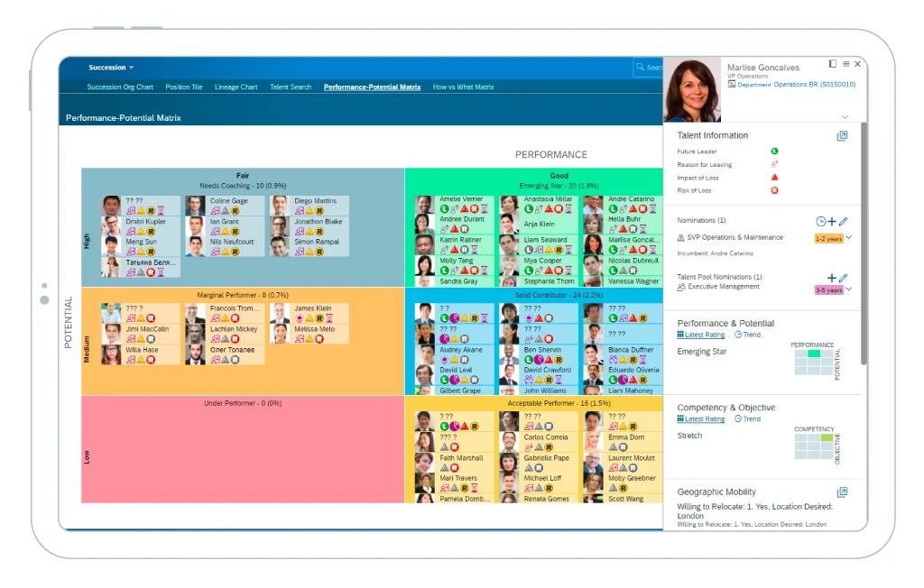Select Marlise Goncal... card in matrix
This screenshot has width=924, height=588.
pyautogui.click(x=623, y=244)
